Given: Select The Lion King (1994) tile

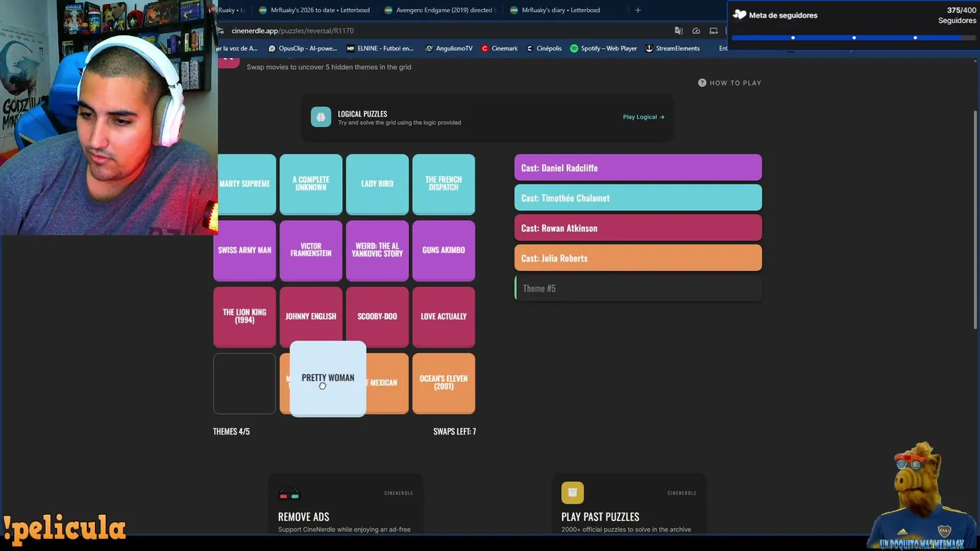Looking at the screenshot, I should [x=244, y=317].
